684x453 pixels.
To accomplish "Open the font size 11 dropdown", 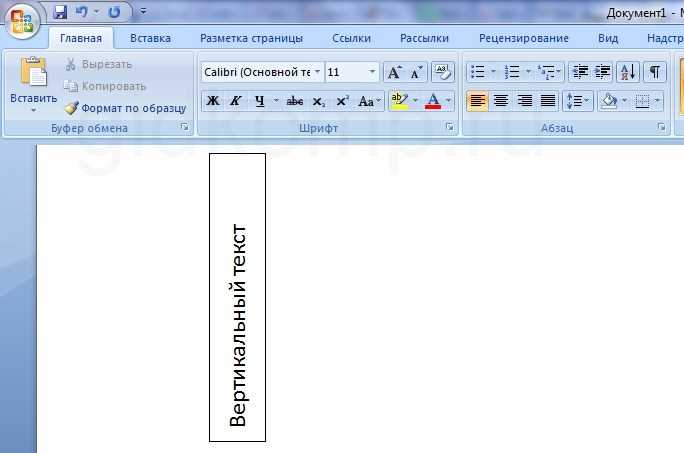I will coord(372,72).
